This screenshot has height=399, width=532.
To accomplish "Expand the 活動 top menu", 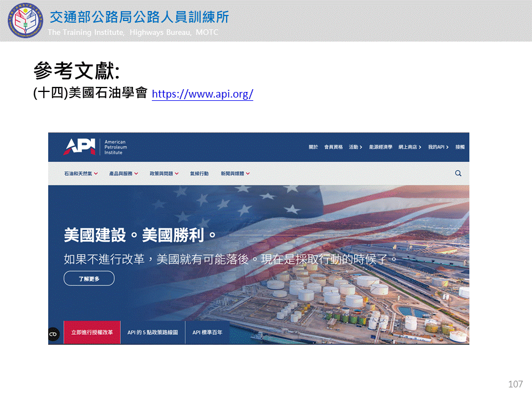I will point(355,147).
